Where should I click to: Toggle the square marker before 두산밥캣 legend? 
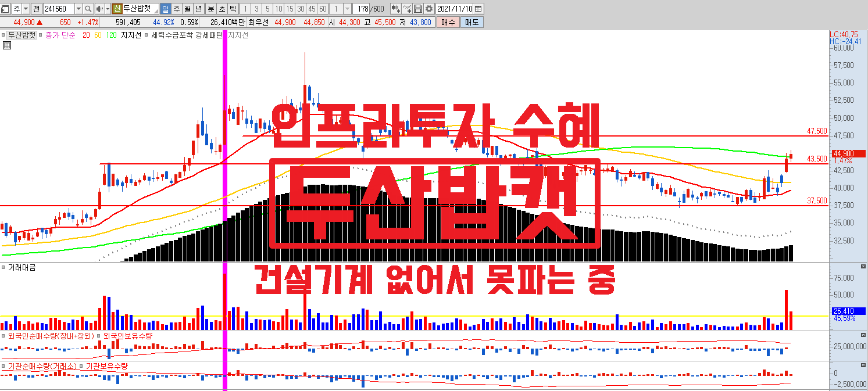coord(3,35)
